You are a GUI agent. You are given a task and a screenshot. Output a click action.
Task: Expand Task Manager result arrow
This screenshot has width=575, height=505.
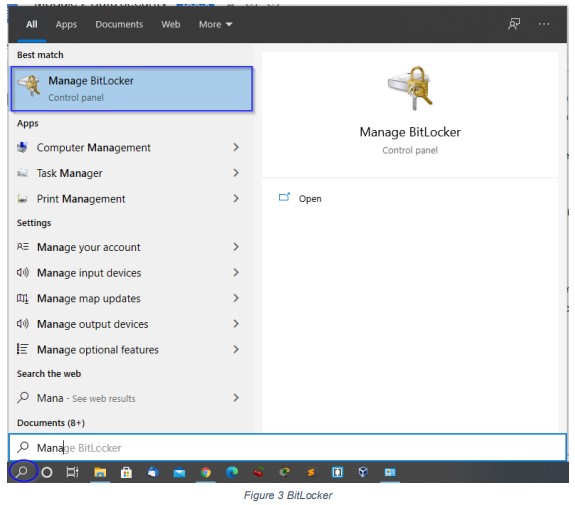click(x=236, y=173)
